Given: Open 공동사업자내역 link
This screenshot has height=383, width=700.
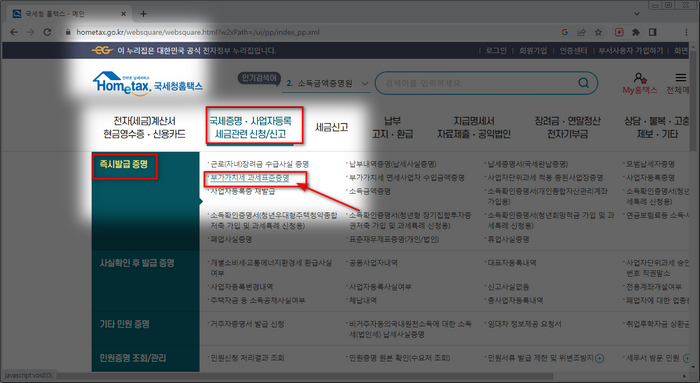Looking at the screenshot, I should pyautogui.click(x=373, y=263).
